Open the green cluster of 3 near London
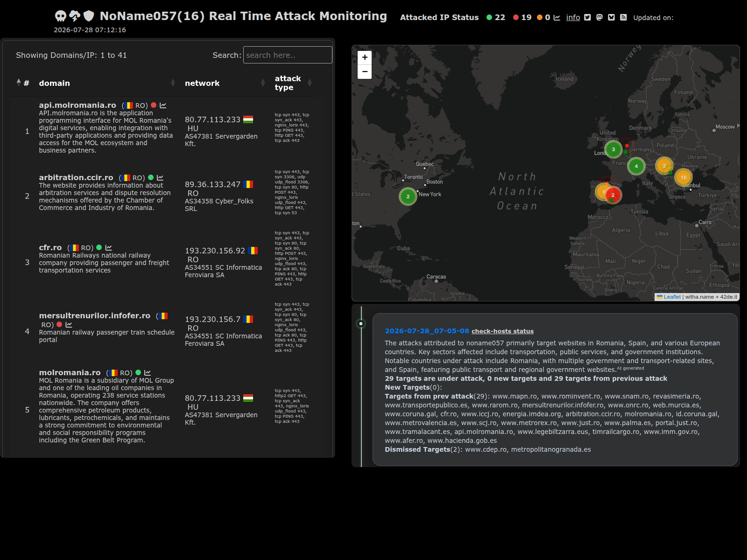Viewport: 747px width, 560px height. (613, 149)
